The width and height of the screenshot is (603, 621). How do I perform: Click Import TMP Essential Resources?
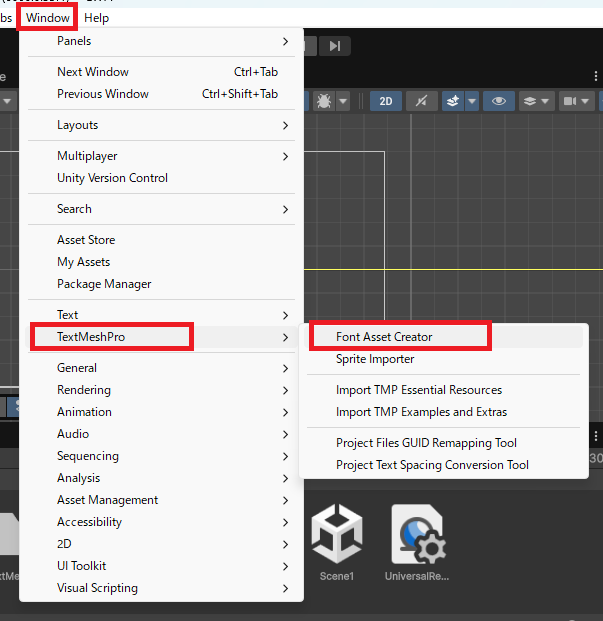click(443, 390)
